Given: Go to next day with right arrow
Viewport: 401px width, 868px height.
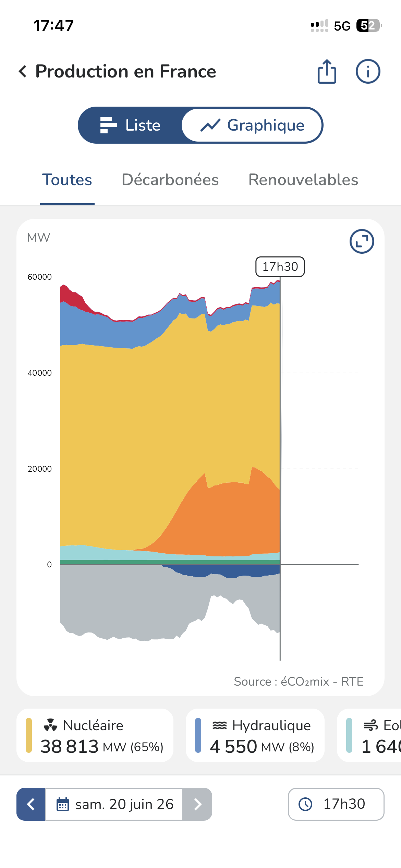Looking at the screenshot, I should tap(197, 804).
